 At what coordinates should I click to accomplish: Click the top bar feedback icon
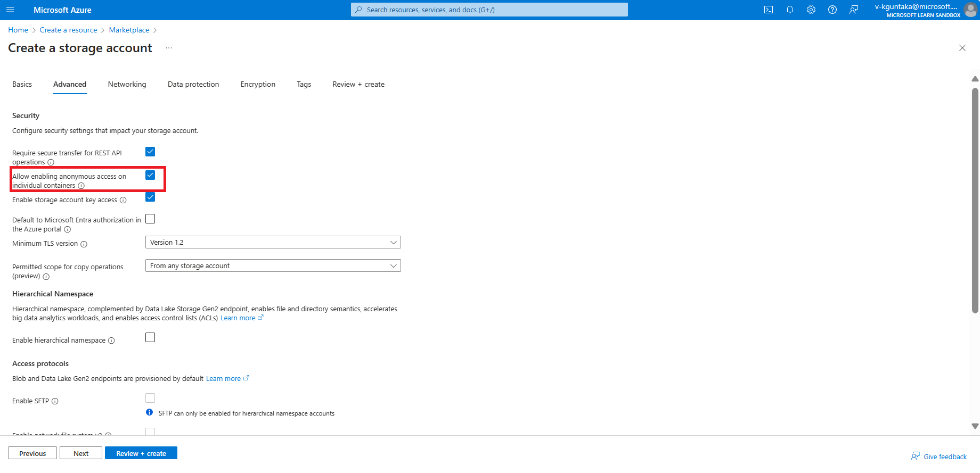(854, 10)
